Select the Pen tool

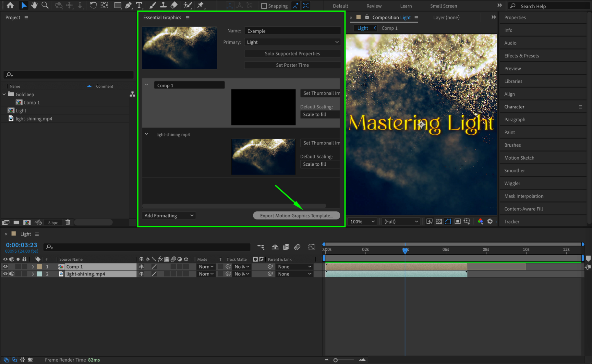pos(128,5)
